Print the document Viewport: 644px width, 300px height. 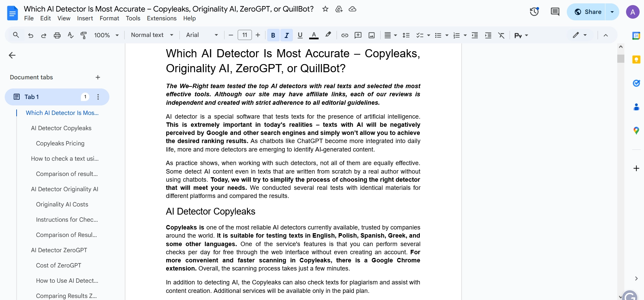pos(57,35)
